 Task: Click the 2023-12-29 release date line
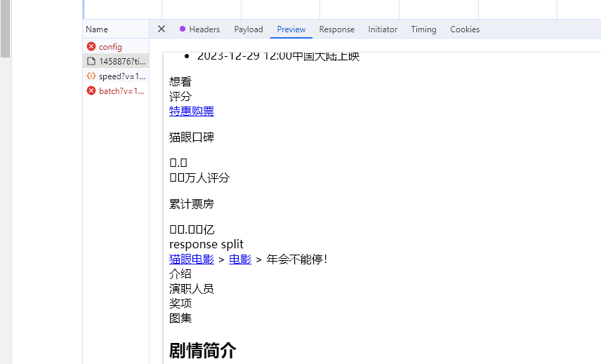278,57
